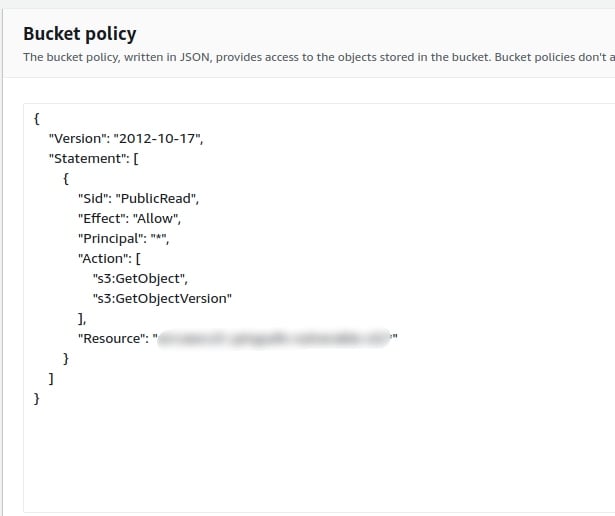Viewport: 615px width, 516px height.
Task: Click the "Version" key in the policy
Action: (x=78, y=138)
